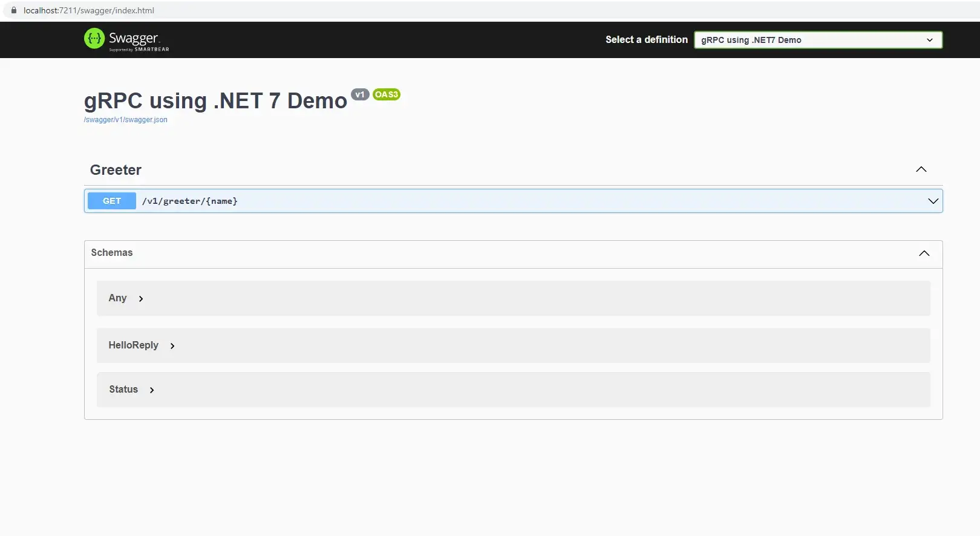Select the HelloReply schema name
The height and width of the screenshot is (536, 980).
click(x=133, y=345)
